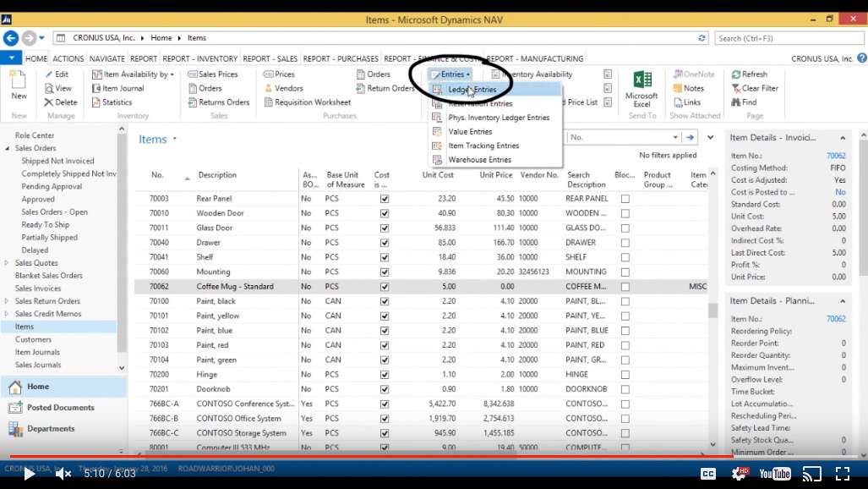Toggle Blocked checkbox for Coffee Mug - Standard
This screenshot has height=489, width=868.
(x=625, y=287)
